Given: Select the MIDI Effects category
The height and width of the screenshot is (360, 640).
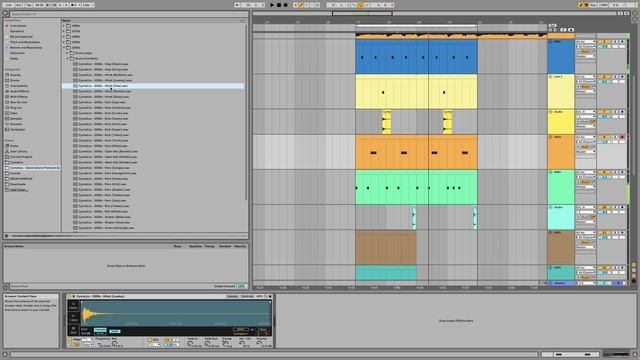Looking at the screenshot, I should click(19, 97).
